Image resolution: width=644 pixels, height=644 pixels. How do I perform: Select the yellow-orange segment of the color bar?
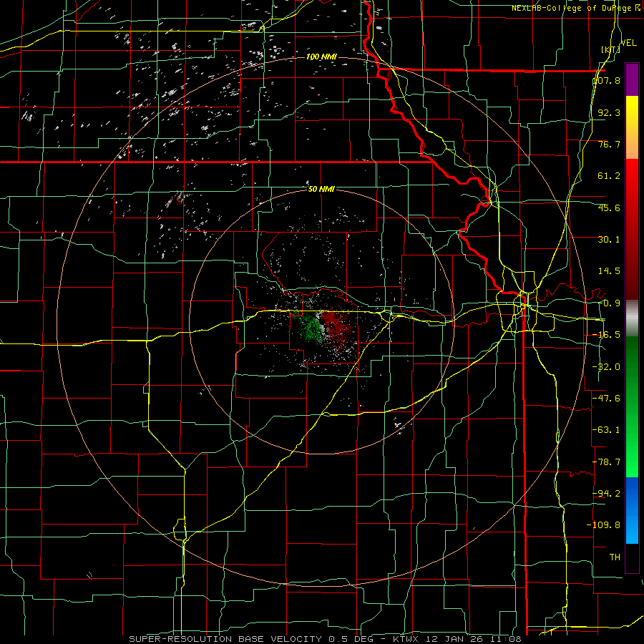pyautogui.click(x=632, y=127)
